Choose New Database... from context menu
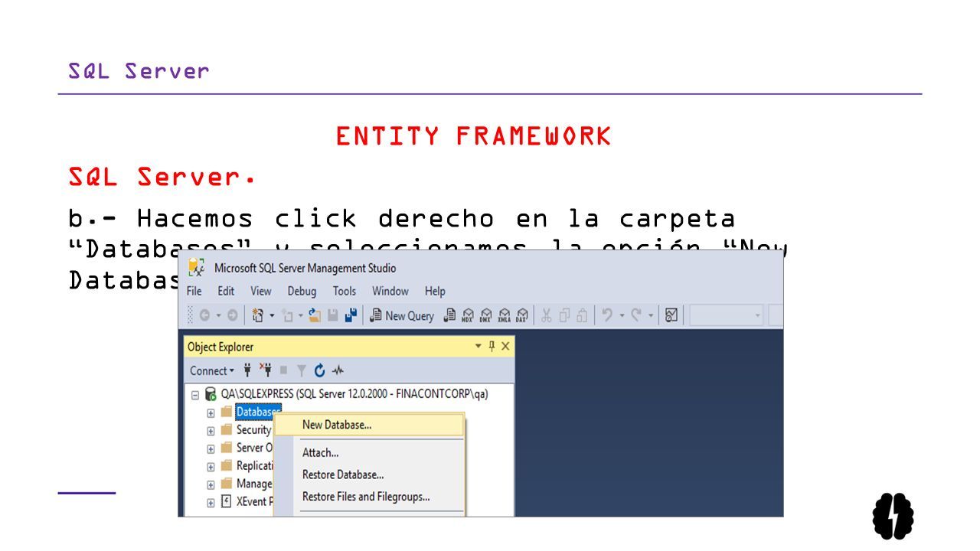980x551 pixels. [369, 425]
